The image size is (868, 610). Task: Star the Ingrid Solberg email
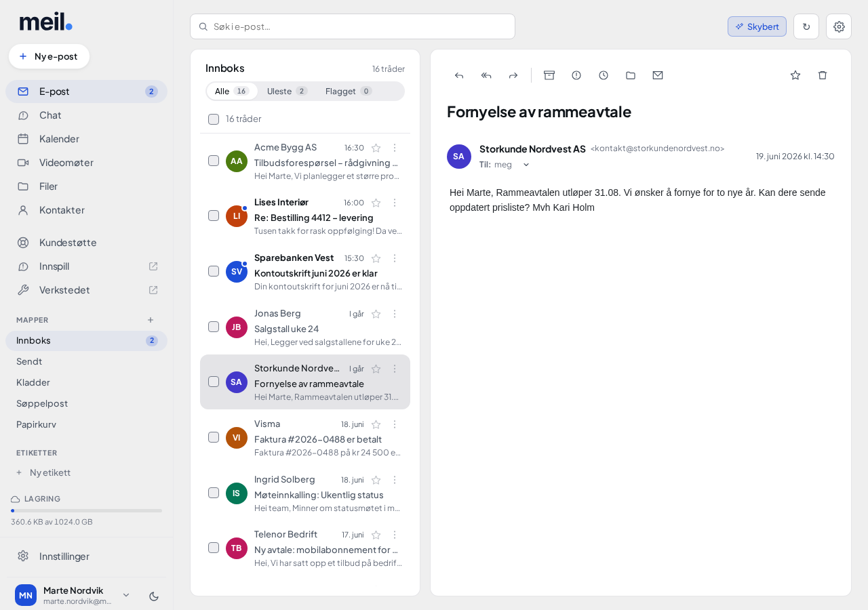(376, 480)
